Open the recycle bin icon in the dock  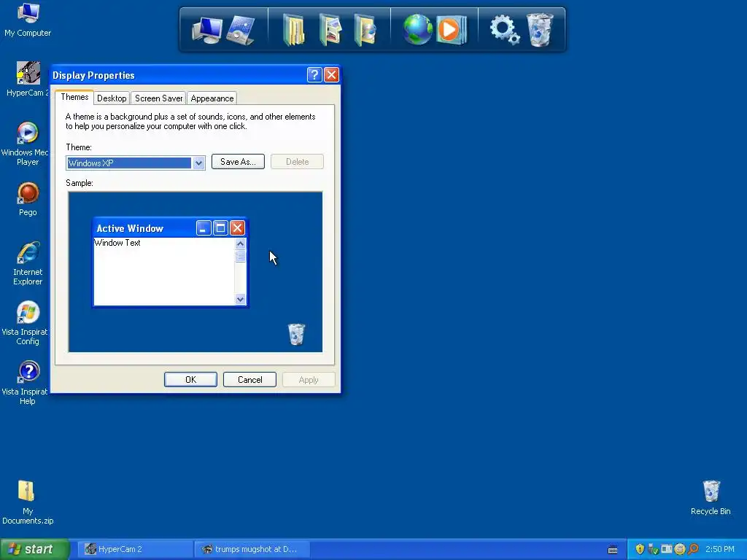[x=540, y=29]
